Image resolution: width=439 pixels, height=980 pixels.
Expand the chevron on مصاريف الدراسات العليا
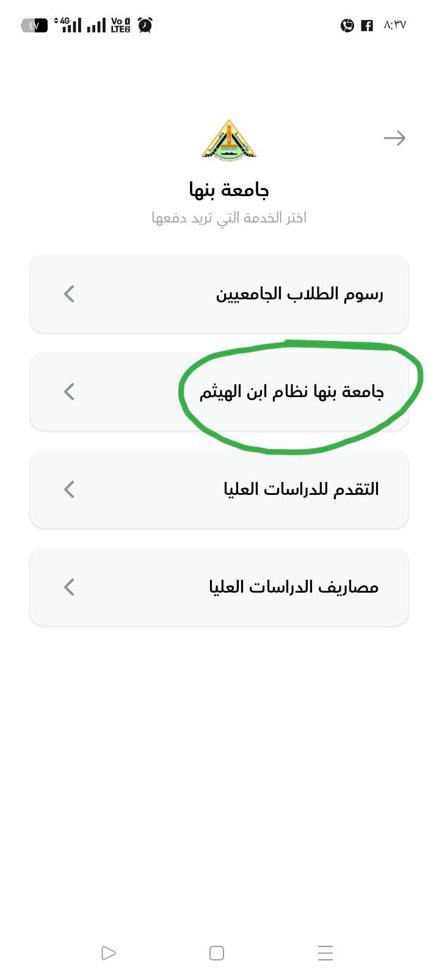68,587
